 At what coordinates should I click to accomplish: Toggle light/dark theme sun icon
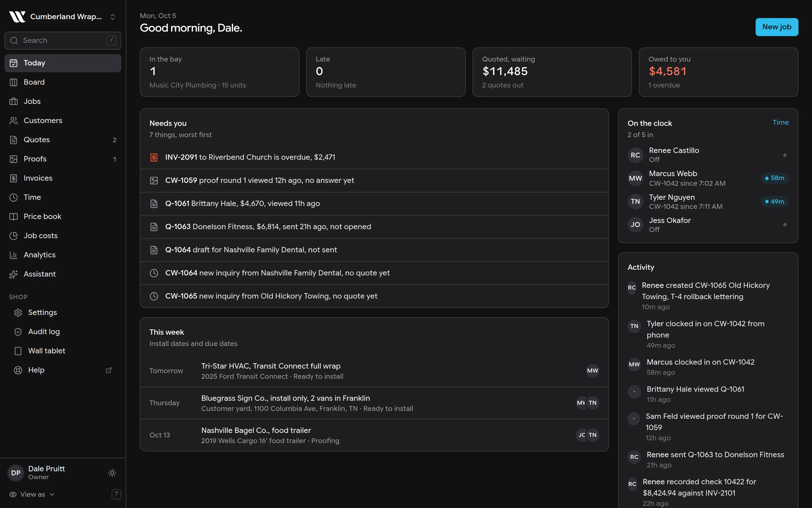[112, 473]
